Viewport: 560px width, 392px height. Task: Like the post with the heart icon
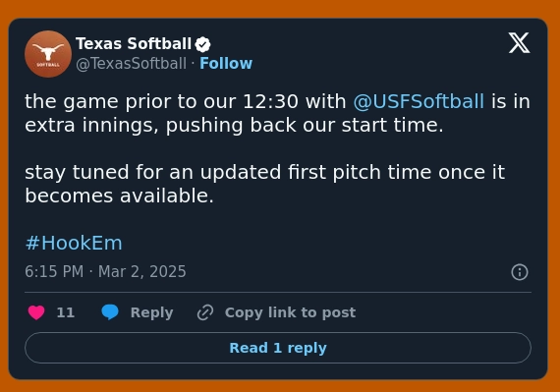[x=36, y=312]
